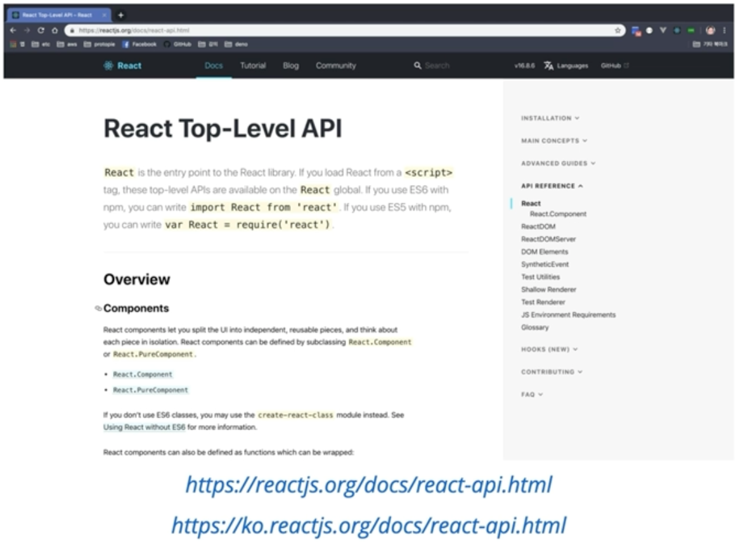Open the Chrome three-dot menu
This screenshot has height=560, width=738.
click(x=724, y=30)
